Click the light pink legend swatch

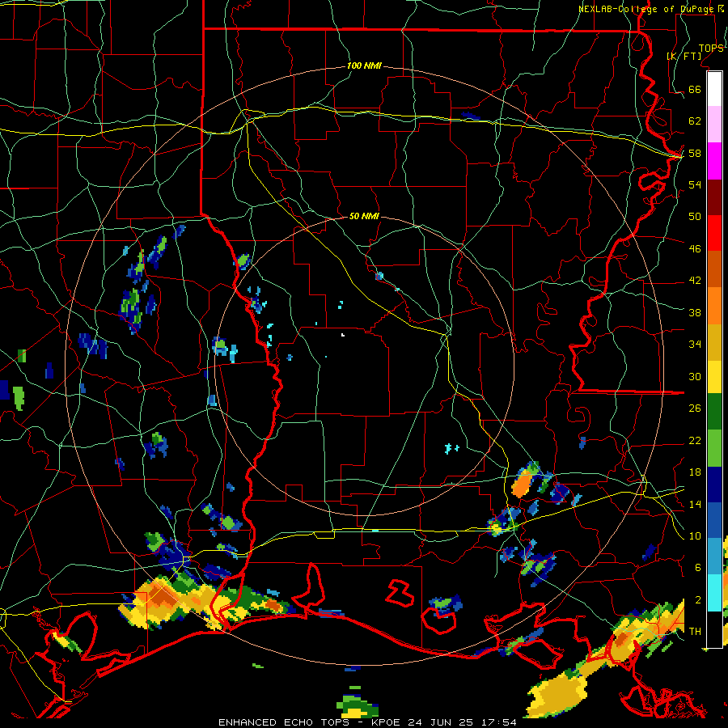[x=714, y=124]
